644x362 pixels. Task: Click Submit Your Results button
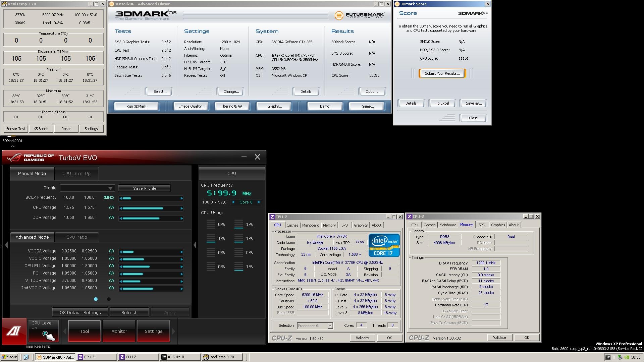(x=442, y=73)
